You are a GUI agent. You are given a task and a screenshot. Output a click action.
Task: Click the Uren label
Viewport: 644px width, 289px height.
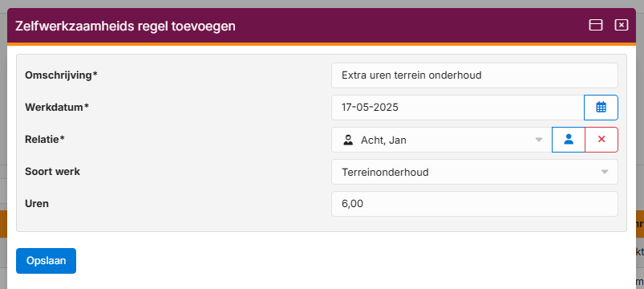point(37,203)
